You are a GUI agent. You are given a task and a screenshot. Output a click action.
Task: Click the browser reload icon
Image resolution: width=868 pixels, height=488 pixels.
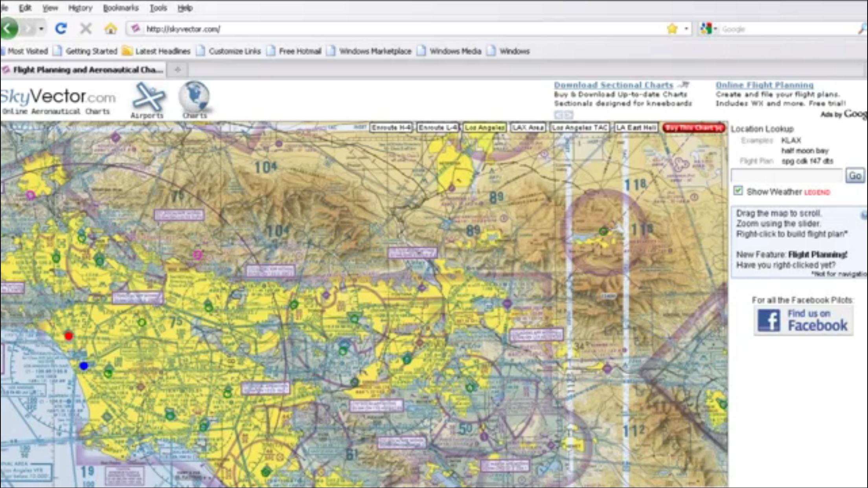(x=61, y=29)
